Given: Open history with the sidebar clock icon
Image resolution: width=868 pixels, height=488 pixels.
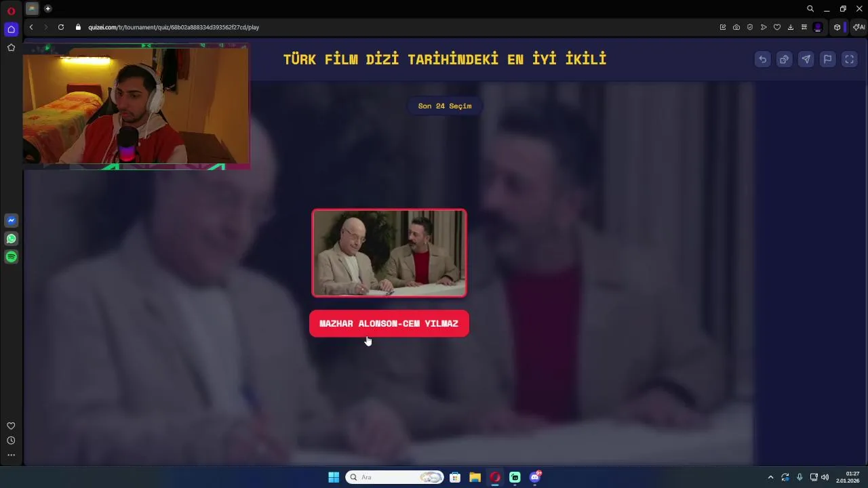Looking at the screenshot, I should 11,441.
